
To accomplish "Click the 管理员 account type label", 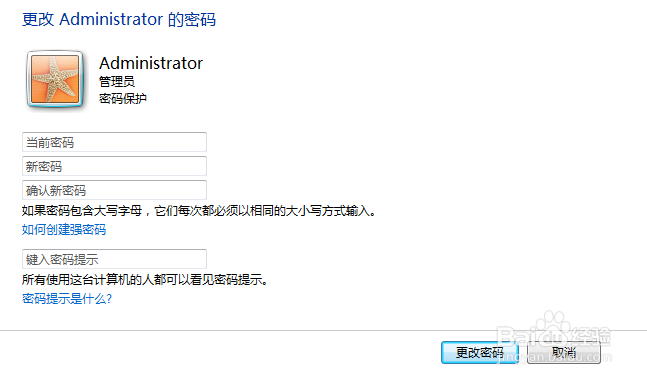I will (x=117, y=81).
